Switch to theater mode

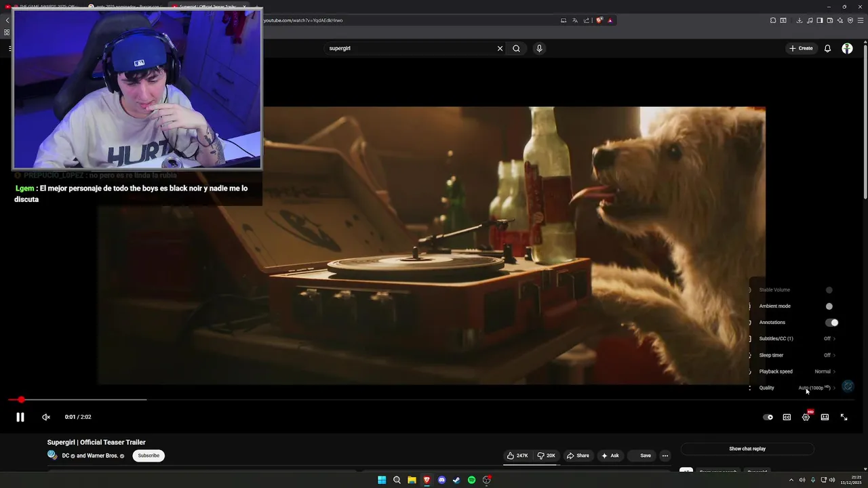click(825, 418)
